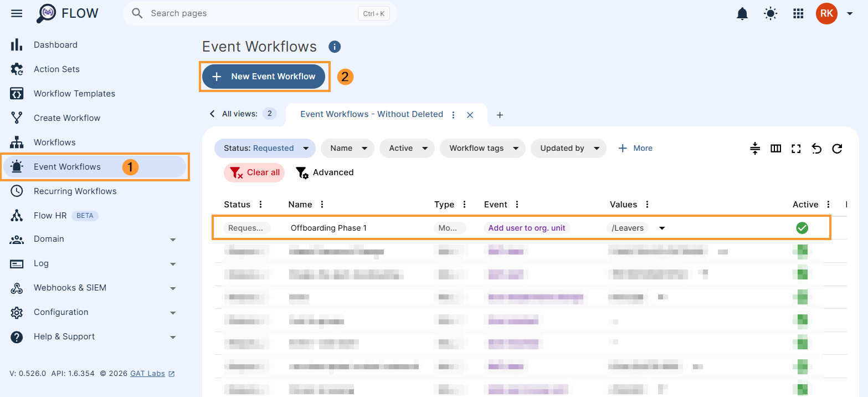Click the green active checkmark for Offboarding Phase 1
The height and width of the screenshot is (397, 868).
pos(802,228)
